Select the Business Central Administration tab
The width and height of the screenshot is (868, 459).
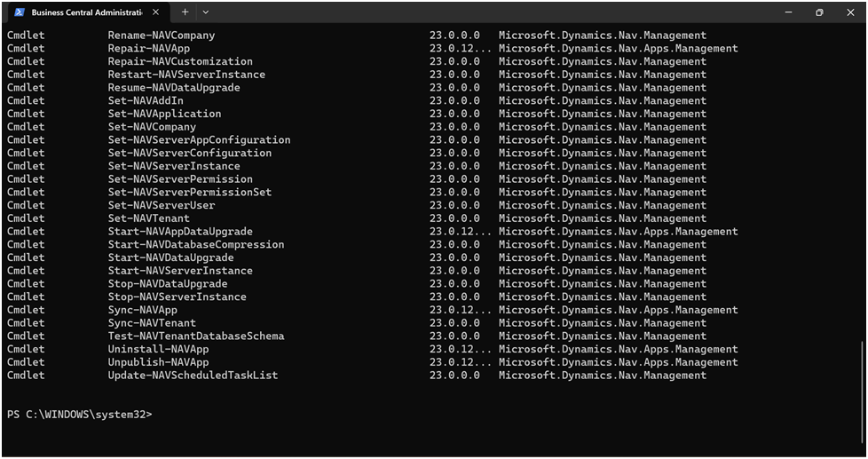tap(86, 12)
